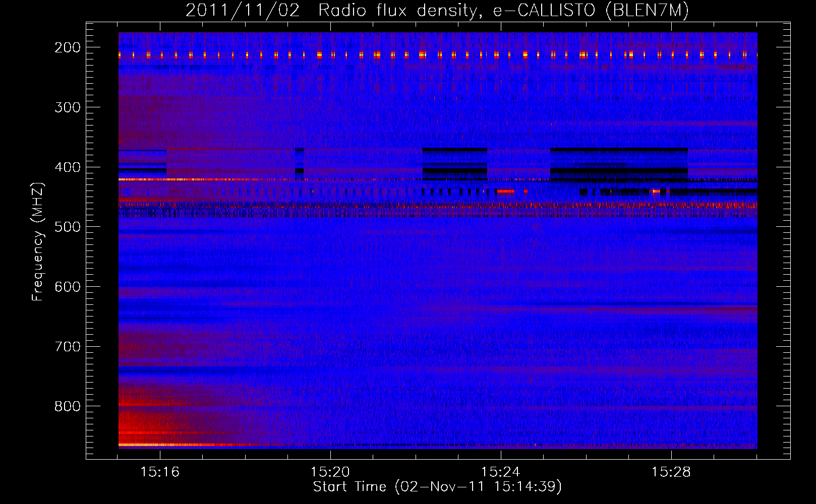
Task: Click the 15:16 time tick label
Action: [x=160, y=472]
